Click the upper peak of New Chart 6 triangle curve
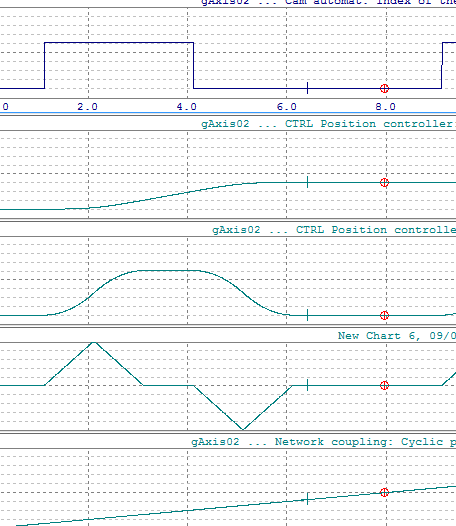 [94, 343]
